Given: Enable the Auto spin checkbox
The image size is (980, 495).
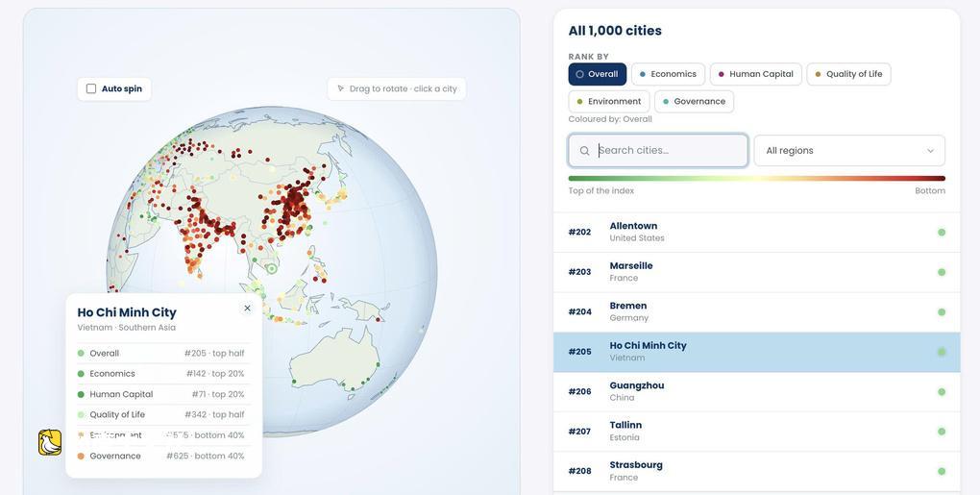Looking at the screenshot, I should coord(91,88).
